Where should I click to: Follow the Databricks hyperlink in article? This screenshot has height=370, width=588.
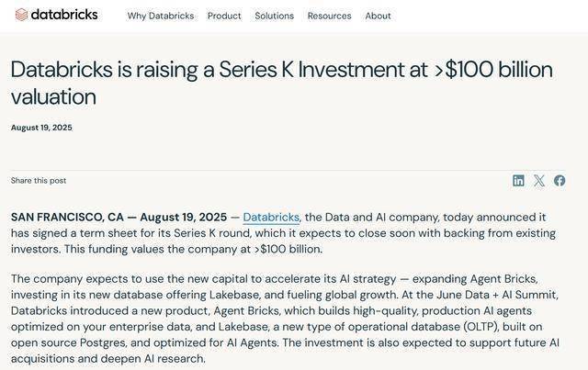coord(271,217)
